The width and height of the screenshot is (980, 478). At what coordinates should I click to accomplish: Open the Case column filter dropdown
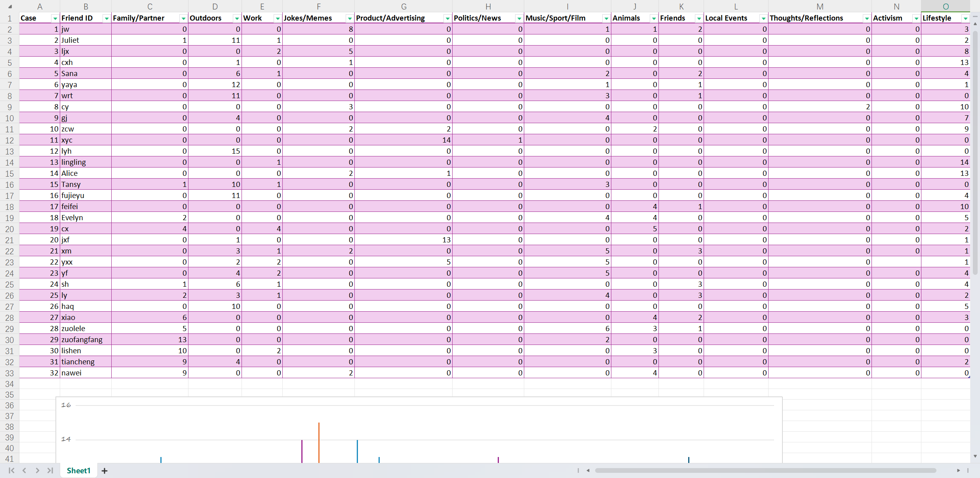tap(55, 19)
